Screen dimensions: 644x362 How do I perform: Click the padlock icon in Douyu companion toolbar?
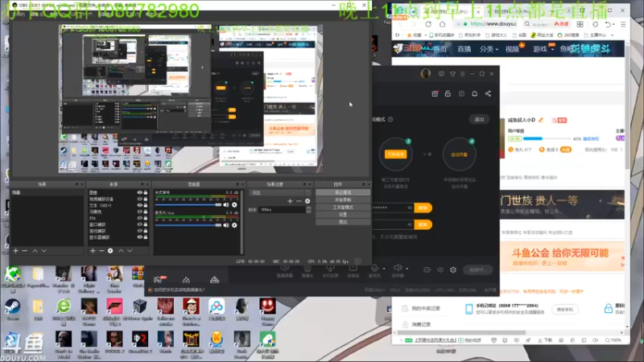coord(448,93)
